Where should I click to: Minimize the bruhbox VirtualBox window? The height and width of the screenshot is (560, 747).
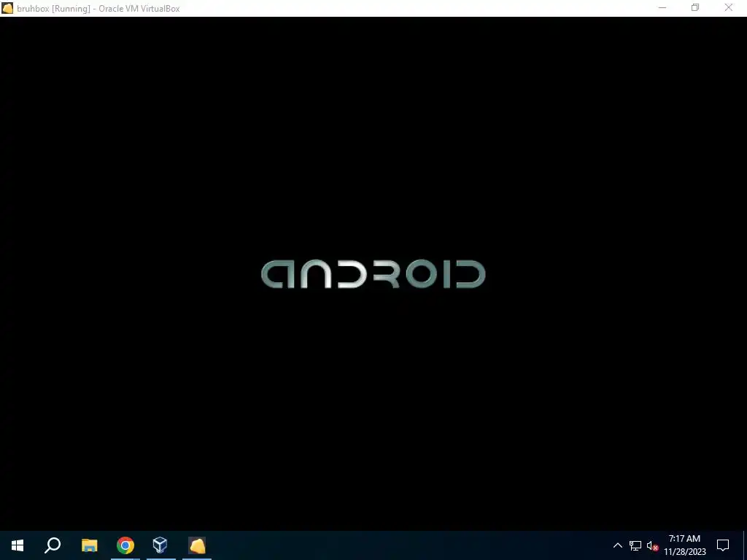(662, 7)
